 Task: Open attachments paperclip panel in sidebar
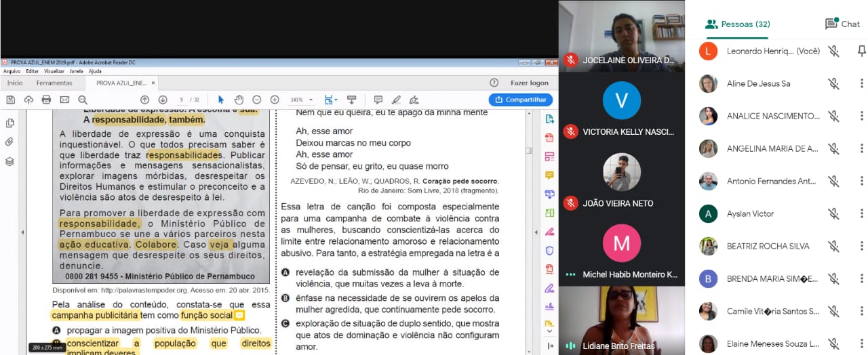pos(10,142)
